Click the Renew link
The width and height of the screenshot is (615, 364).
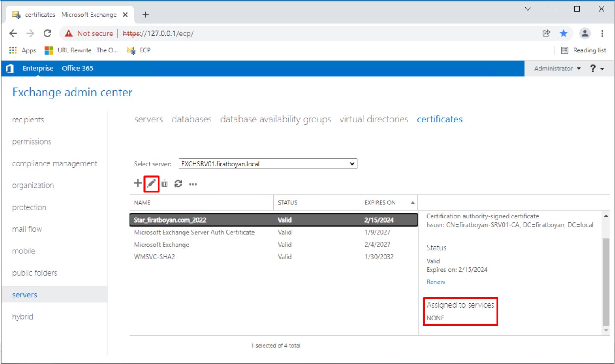pos(436,282)
